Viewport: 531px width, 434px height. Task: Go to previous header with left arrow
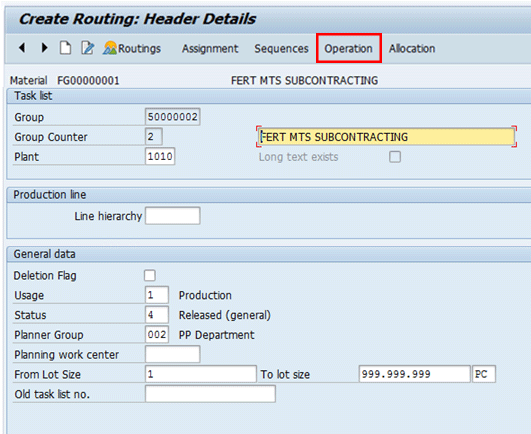point(22,48)
